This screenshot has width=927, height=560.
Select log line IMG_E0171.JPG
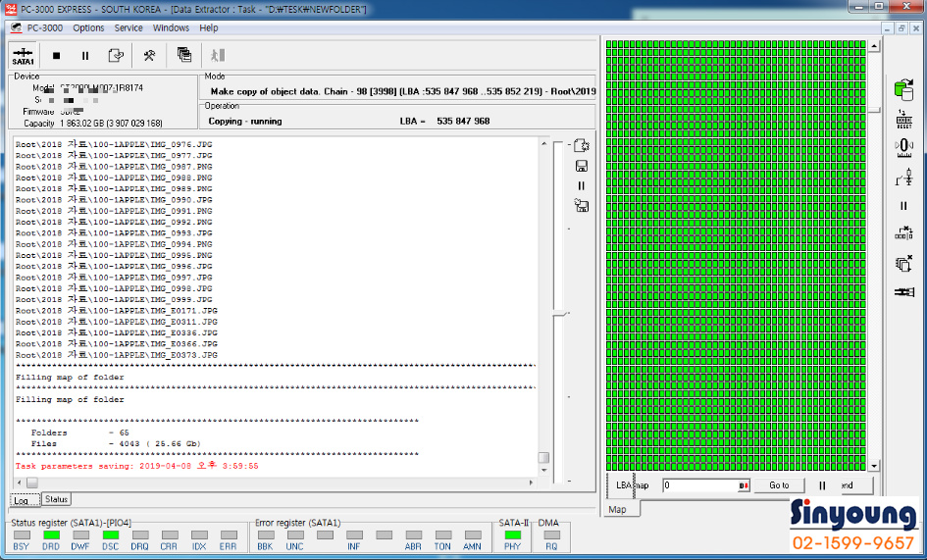tap(117, 311)
